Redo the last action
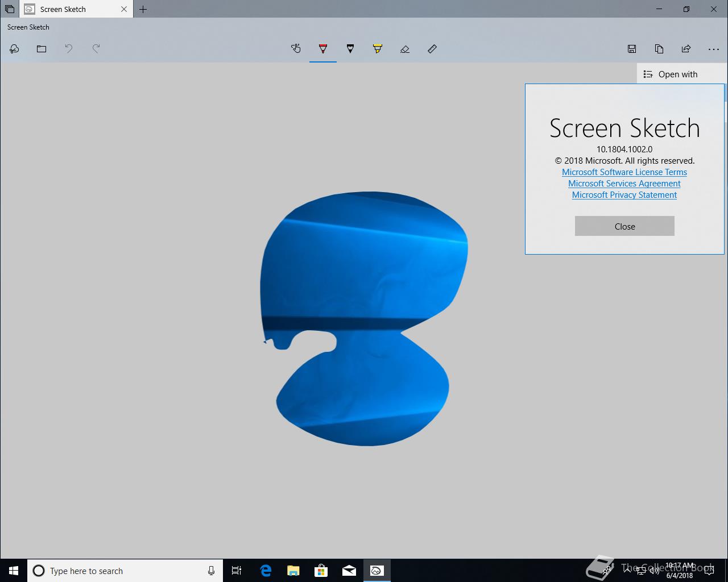728x582 pixels. 96,49
